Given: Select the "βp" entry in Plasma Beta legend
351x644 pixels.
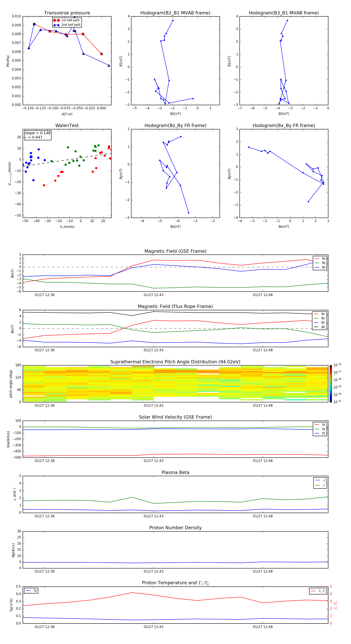Looking at the screenshot, I should [320, 480].
